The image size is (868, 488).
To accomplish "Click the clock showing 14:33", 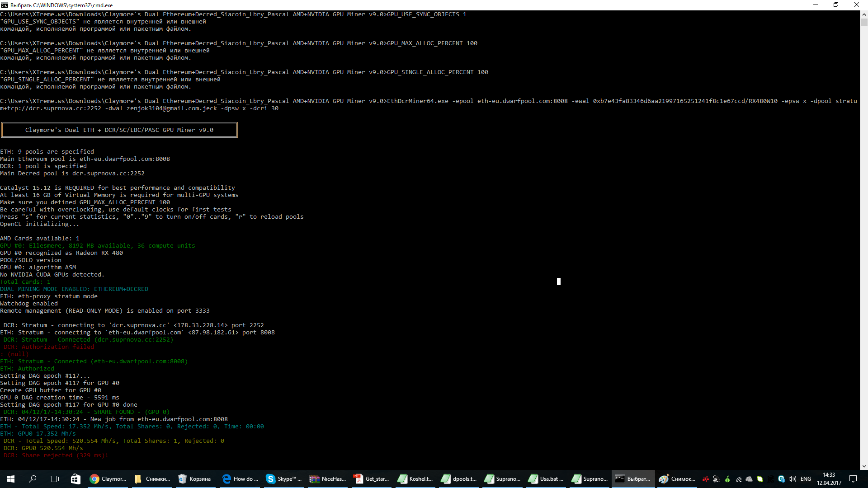I will [829, 479].
